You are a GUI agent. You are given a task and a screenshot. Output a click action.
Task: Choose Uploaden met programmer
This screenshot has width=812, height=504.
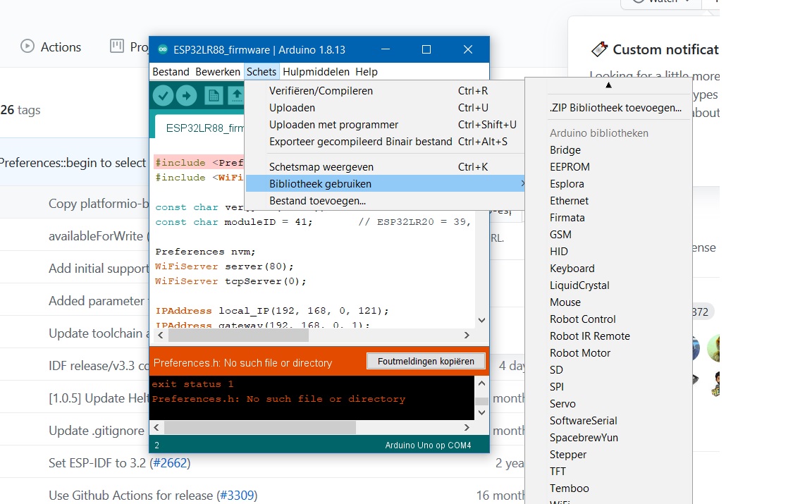click(385, 125)
